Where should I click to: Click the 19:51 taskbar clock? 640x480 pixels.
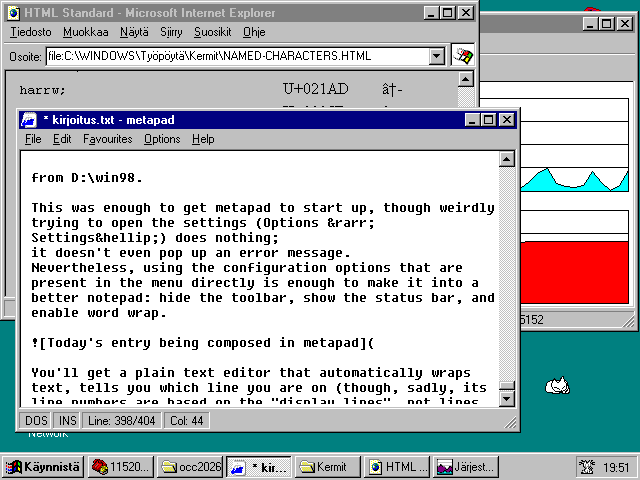click(616, 467)
